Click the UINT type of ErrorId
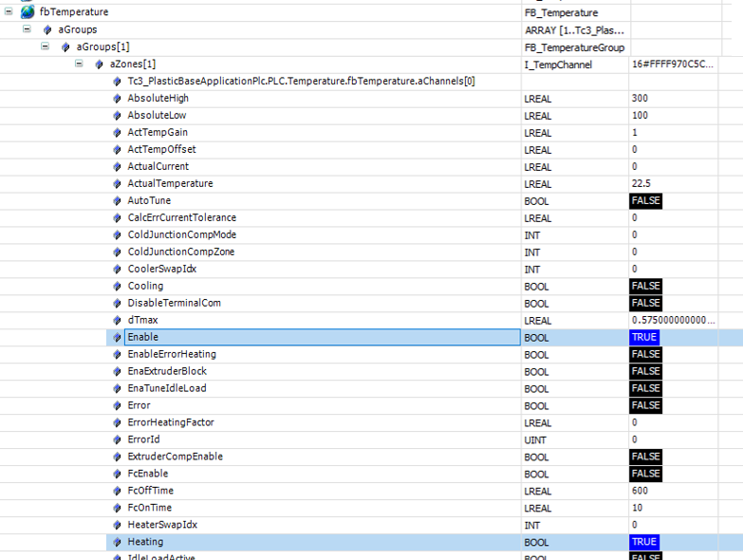This screenshot has width=743, height=560. [x=535, y=440]
